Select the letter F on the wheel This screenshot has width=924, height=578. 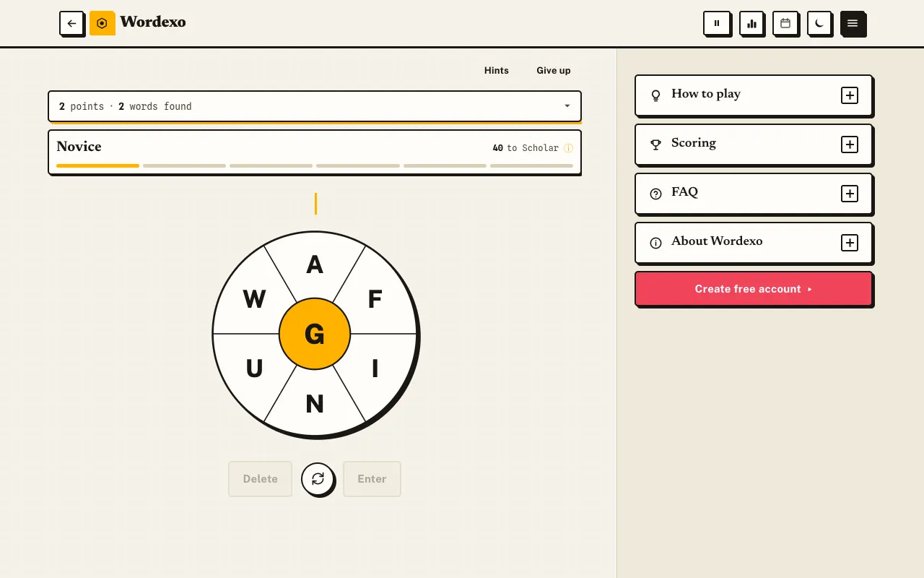click(x=375, y=299)
